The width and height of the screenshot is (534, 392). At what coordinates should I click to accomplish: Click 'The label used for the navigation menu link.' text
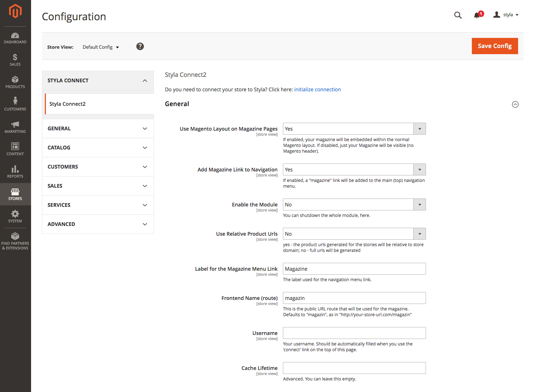[x=327, y=280]
